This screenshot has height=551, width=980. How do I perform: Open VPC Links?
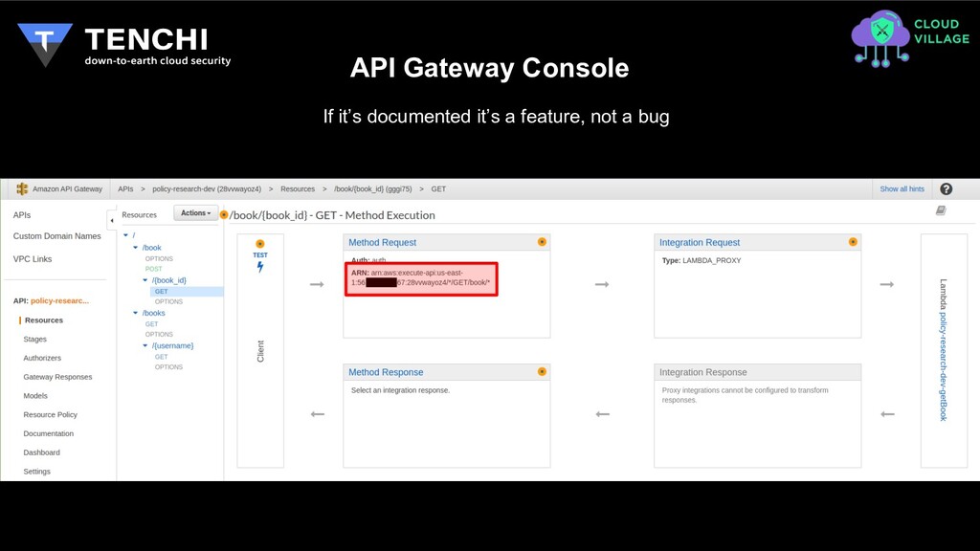(33, 258)
